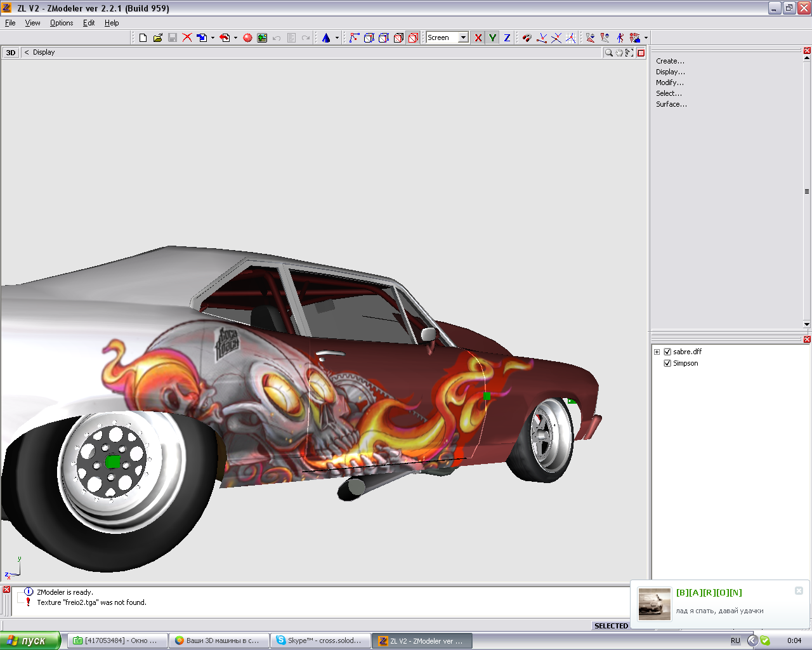The height and width of the screenshot is (650, 812).
Task: Toggle the SELECTED mode status indicator
Action: pos(611,626)
